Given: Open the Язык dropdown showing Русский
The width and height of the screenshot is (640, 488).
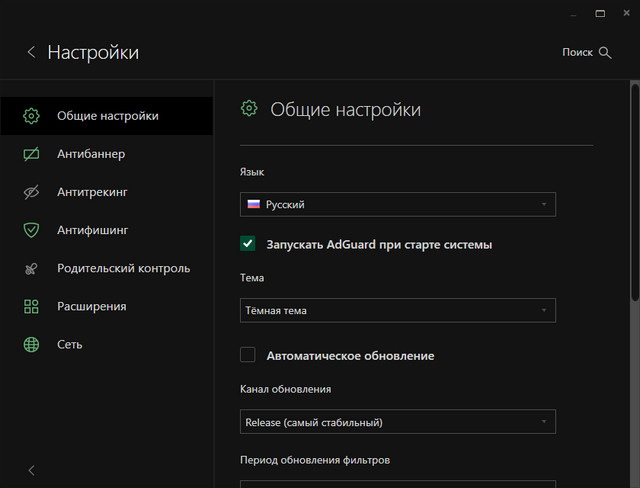Looking at the screenshot, I should point(398,204).
